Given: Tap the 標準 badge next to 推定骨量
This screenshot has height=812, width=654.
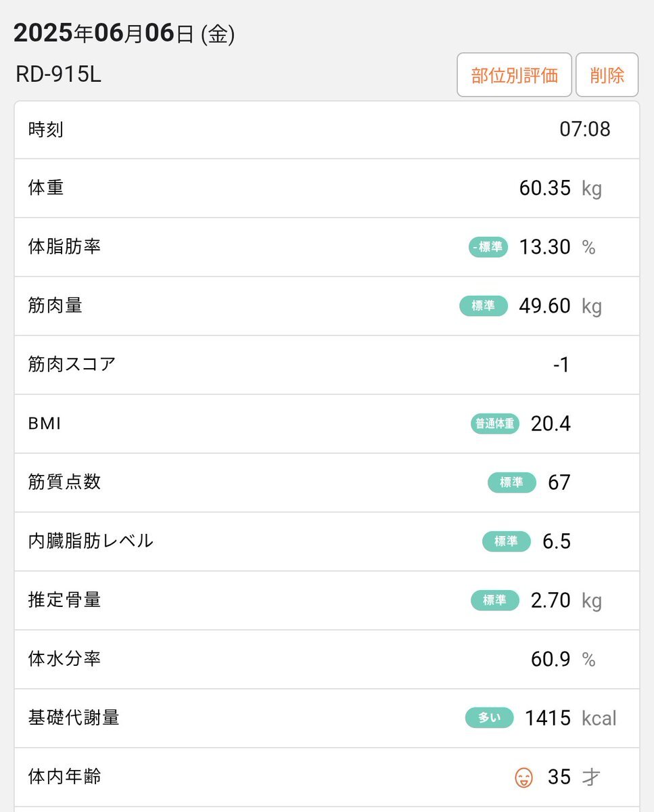Looking at the screenshot, I should pos(495,600).
